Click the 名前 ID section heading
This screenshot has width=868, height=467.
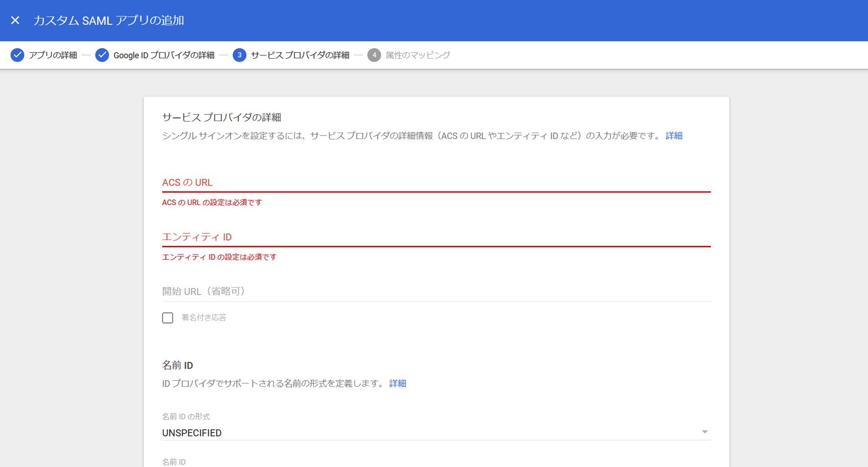tap(177, 365)
